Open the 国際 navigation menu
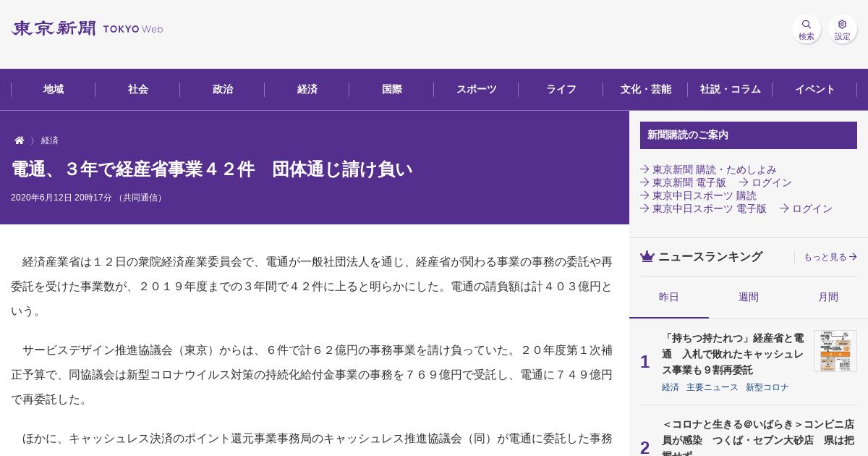Image resolution: width=868 pixels, height=456 pixels. (x=392, y=90)
